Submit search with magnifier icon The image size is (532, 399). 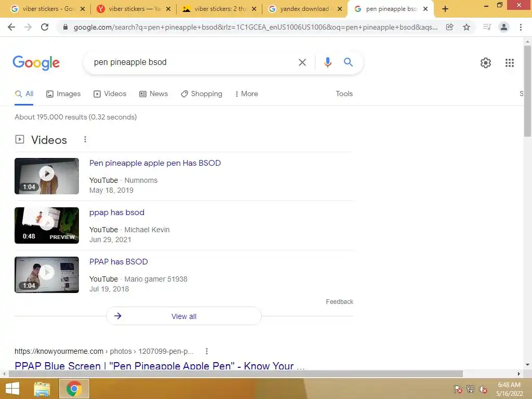(348, 62)
